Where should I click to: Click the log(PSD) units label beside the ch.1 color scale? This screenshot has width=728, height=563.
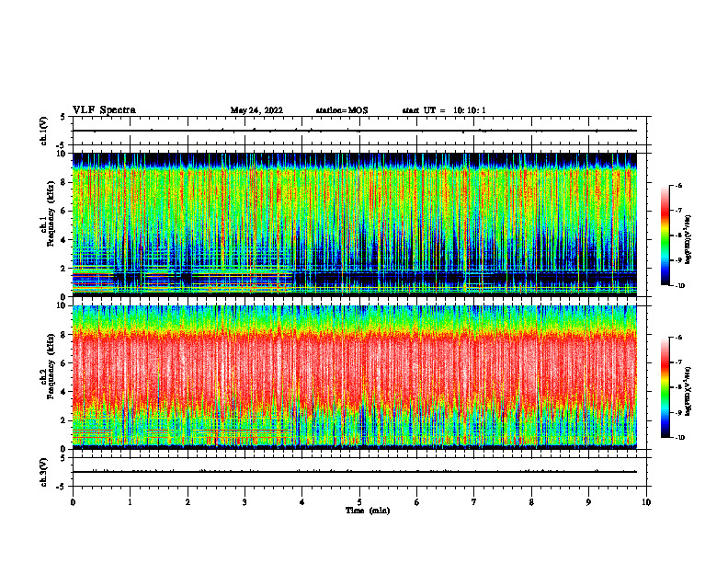688,240
